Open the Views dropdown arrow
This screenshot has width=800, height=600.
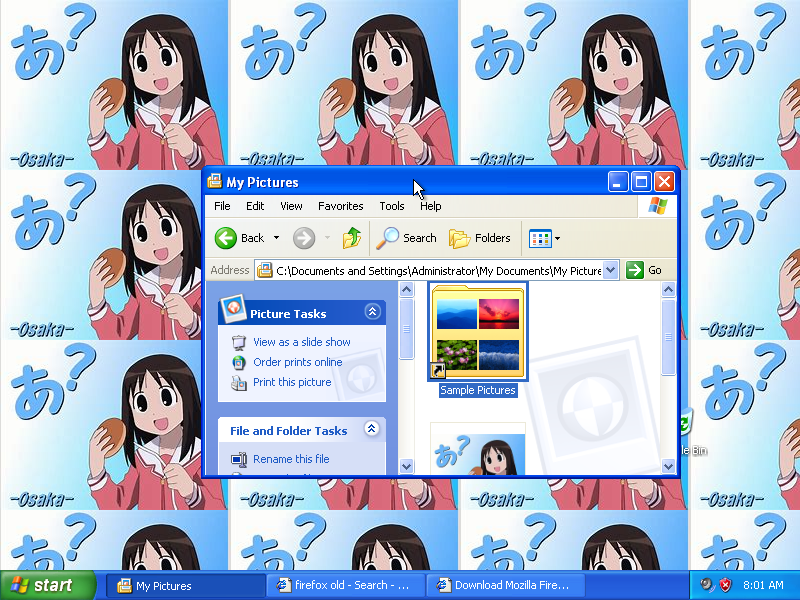click(557, 238)
